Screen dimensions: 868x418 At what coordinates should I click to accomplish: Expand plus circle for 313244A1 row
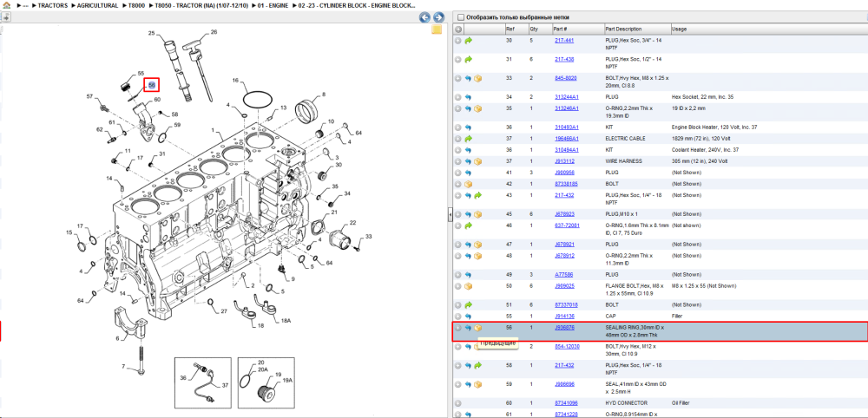[458, 97]
